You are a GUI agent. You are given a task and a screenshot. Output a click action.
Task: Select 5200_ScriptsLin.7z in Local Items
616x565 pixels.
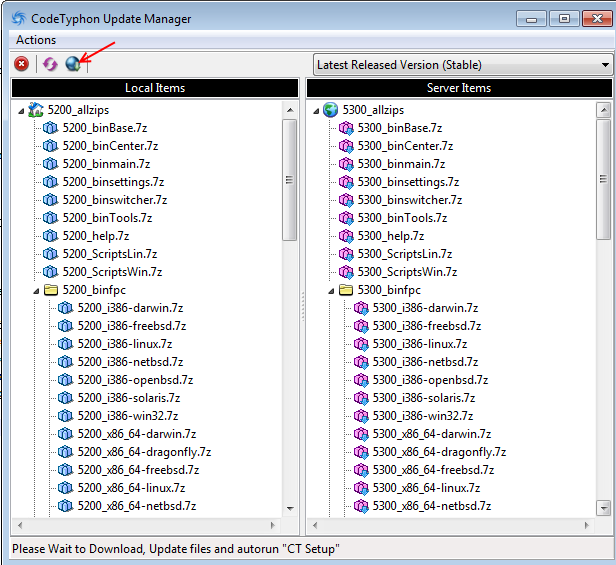click(110, 254)
